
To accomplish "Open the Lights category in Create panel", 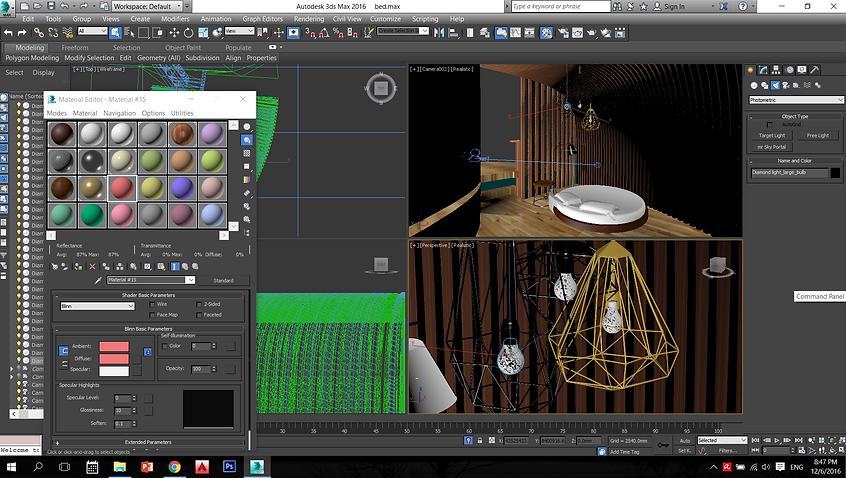I will click(x=775, y=85).
